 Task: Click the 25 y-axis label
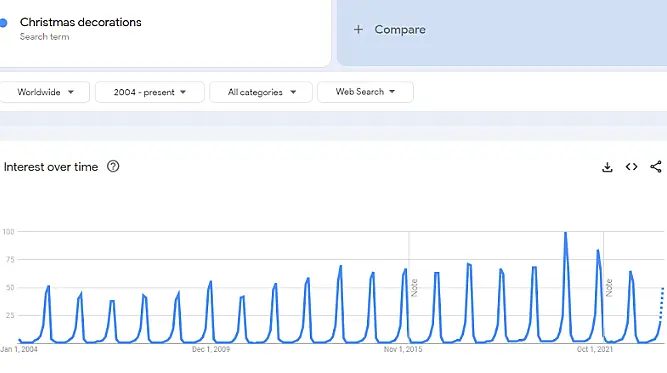pyautogui.click(x=10, y=315)
